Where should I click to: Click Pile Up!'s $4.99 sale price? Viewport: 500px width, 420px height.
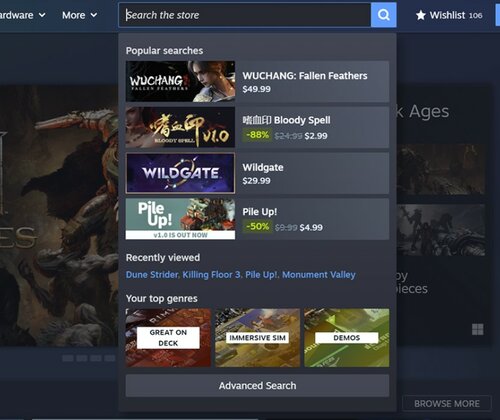pos(311,227)
